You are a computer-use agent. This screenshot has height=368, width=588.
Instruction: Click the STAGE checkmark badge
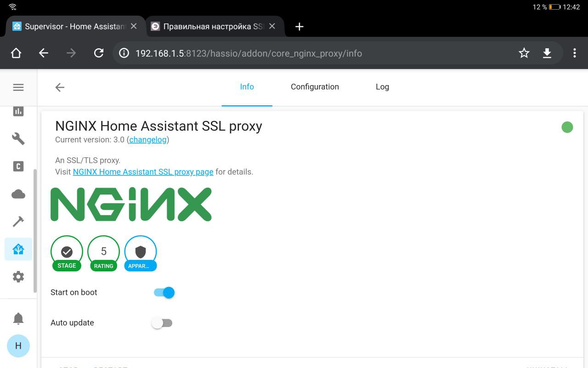point(67,253)
